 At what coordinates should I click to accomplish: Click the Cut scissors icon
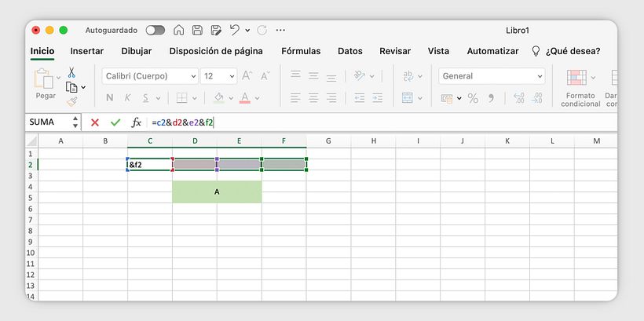pyautogui.click(x=71, y=73)
